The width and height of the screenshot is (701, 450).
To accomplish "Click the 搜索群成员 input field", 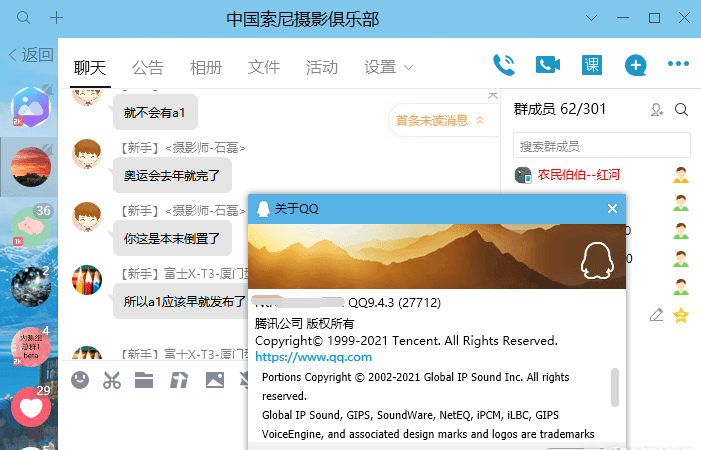I will coord(602,145).
